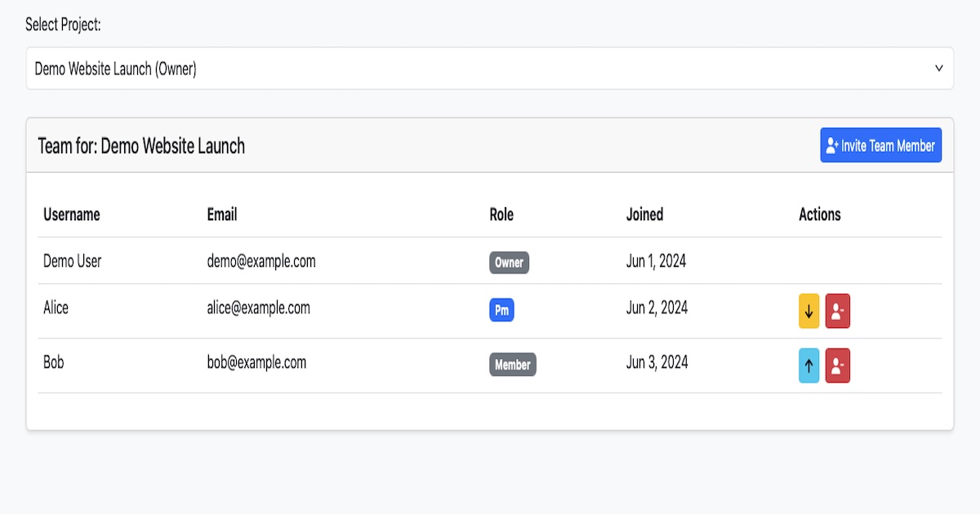980x514 pixels.
Task: Select the demo@example.com email cell
Action: tap(261, 262)
